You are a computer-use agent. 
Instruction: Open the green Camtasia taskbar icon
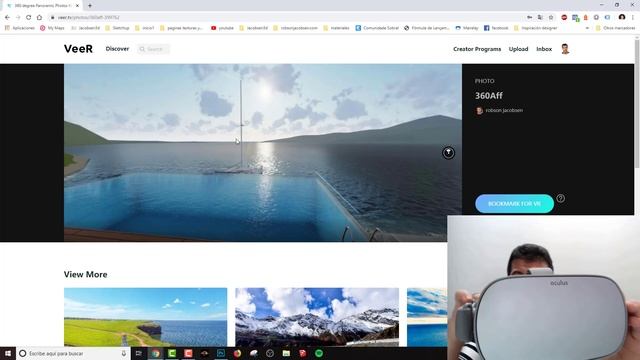point(172,353)
